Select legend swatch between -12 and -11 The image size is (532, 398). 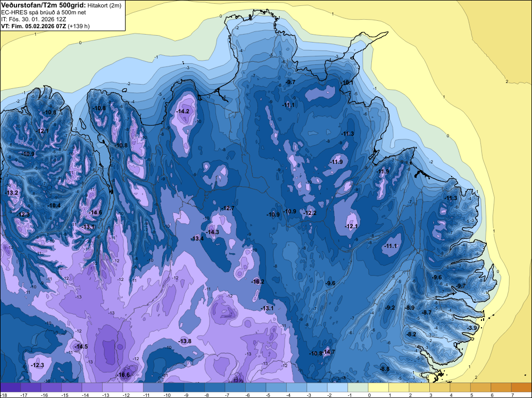click(x=133, y=387)
